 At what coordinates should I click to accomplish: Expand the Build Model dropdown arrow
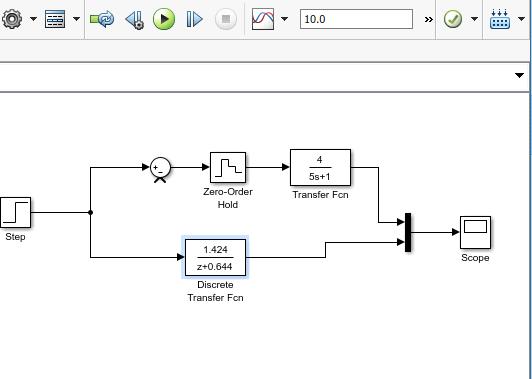pyautogui.click(x=521, y=19)
